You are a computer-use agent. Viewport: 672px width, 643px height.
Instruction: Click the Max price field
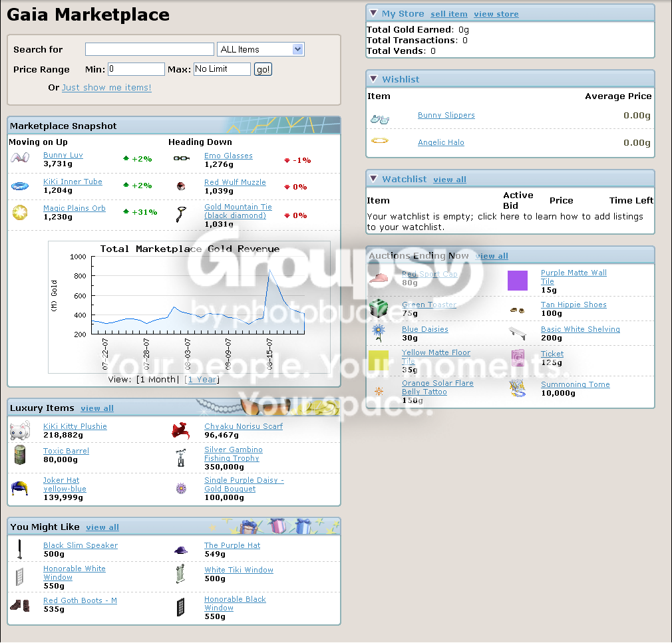(x=222, y=69)
